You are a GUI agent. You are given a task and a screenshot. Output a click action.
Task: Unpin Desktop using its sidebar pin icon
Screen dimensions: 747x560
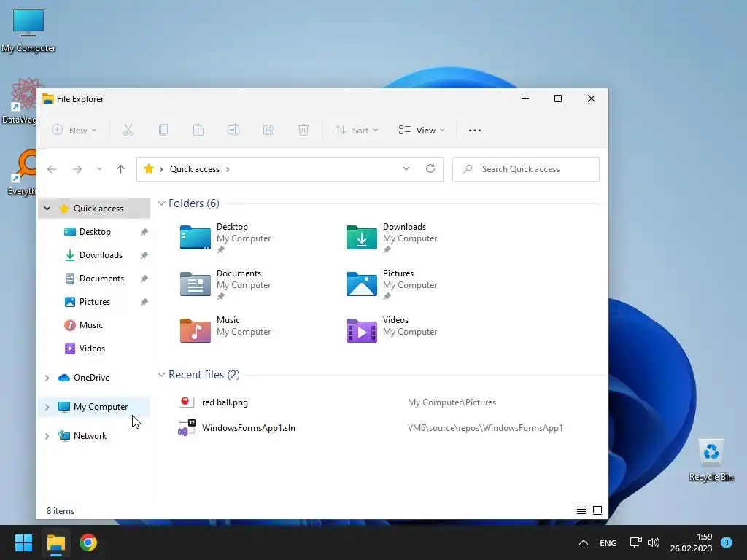coord(144,232)
